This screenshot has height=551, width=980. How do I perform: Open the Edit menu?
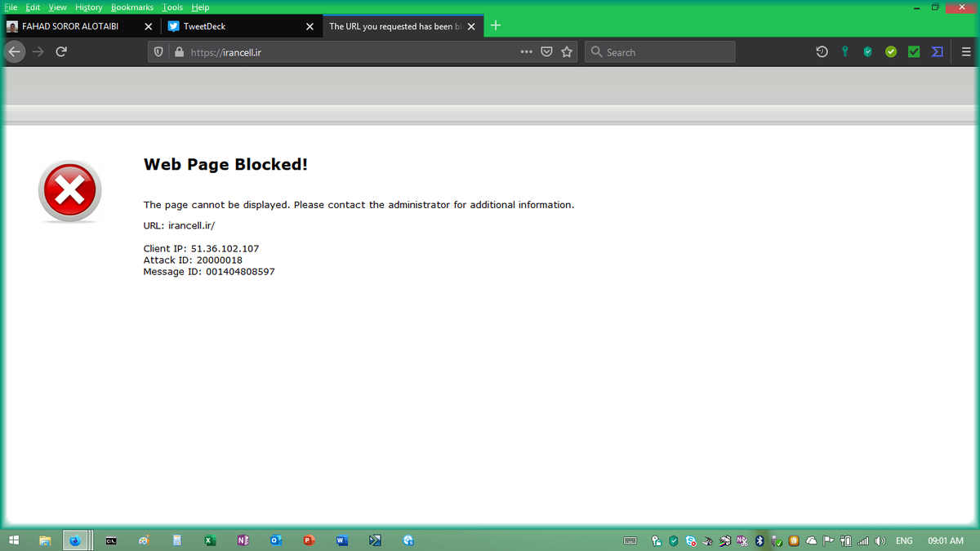pos(33,7)
